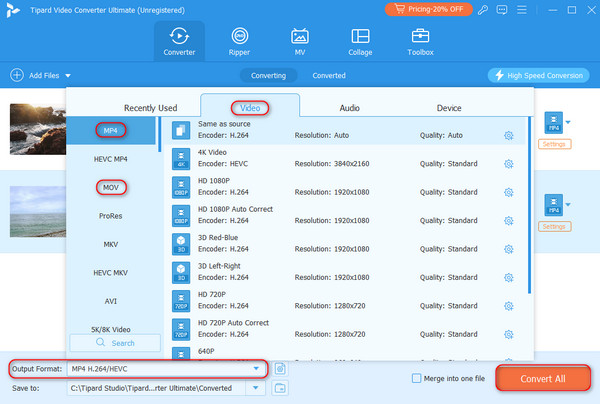The width and height of the screenshot is (600, 404).
Task: Click the Save to path field
Action: pos(156,388)
